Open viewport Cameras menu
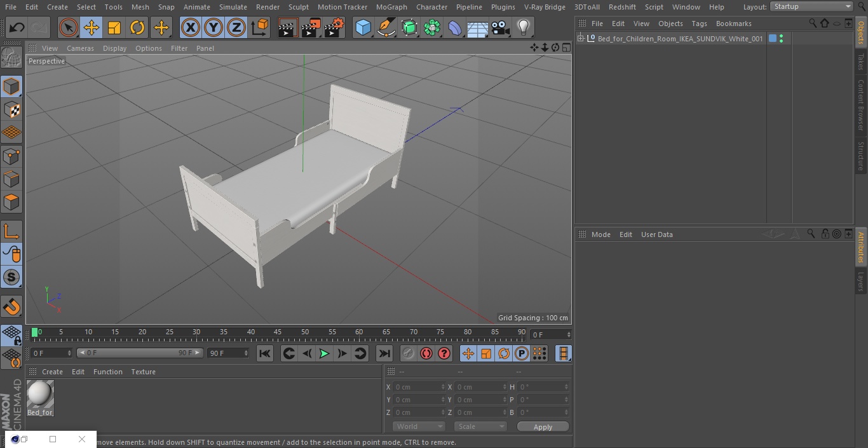This screenshot has height=448, width=868. click(x=80, y=48)
